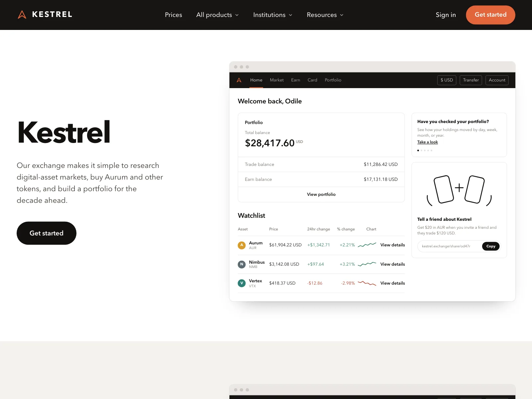Click the Nimbus coin icon

(242, 264)
